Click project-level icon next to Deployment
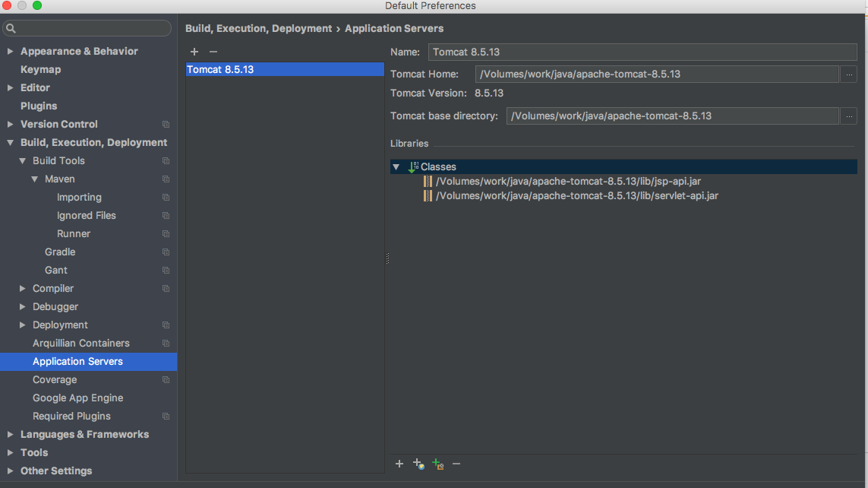The image size is (868, 488). click(166, 325)
